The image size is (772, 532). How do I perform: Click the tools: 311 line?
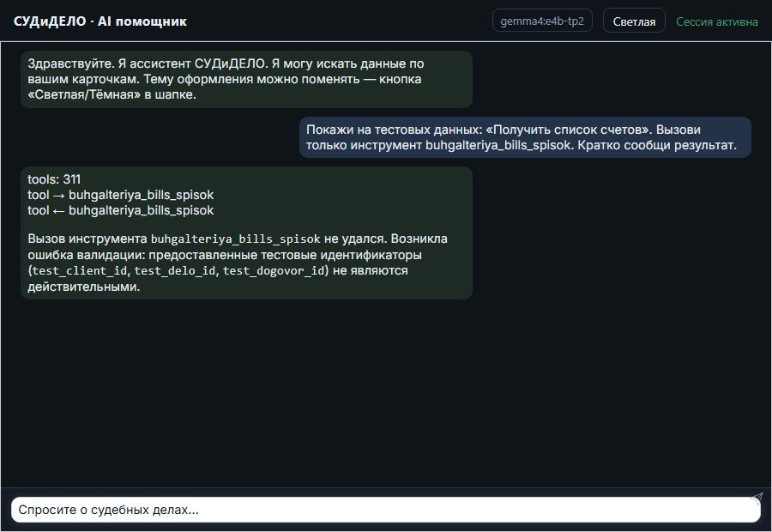pyautogui.click(x=54, y=179)
